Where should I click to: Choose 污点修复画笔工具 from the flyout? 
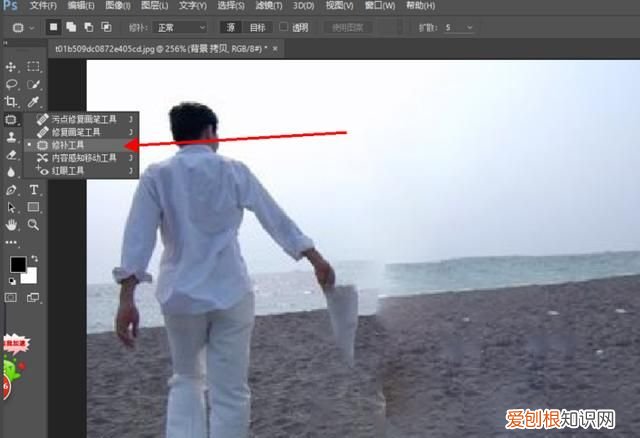pos(81,119)
